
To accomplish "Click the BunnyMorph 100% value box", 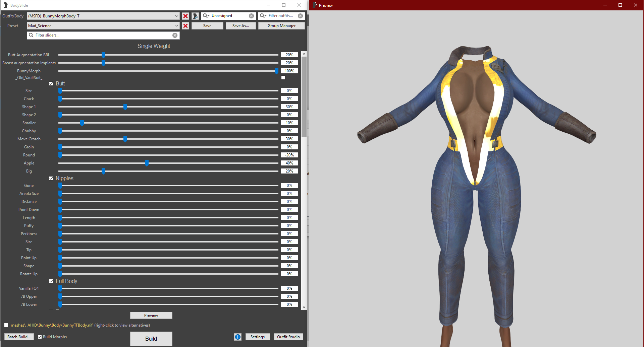I will (x=289, y=71).
